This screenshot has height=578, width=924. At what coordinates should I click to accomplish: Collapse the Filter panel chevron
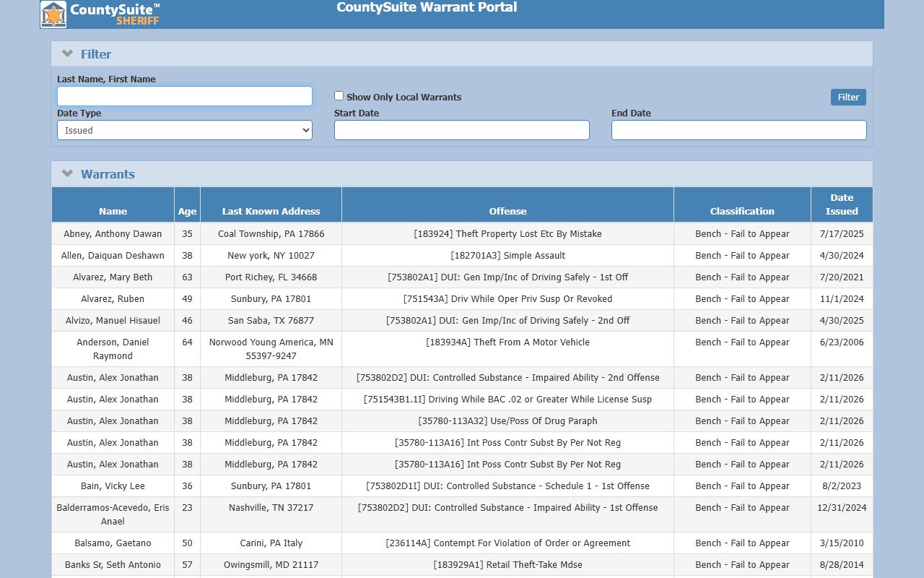point(68,53)
